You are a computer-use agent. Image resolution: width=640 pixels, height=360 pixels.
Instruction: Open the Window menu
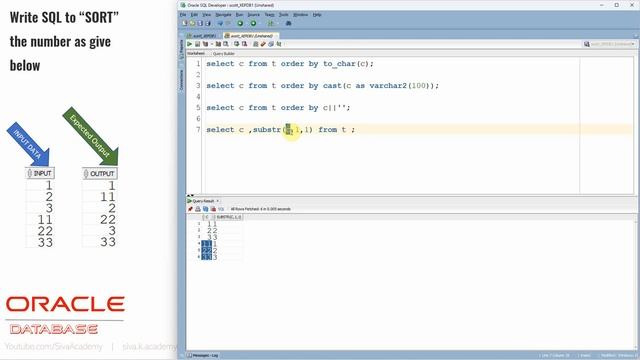(300, 15)
